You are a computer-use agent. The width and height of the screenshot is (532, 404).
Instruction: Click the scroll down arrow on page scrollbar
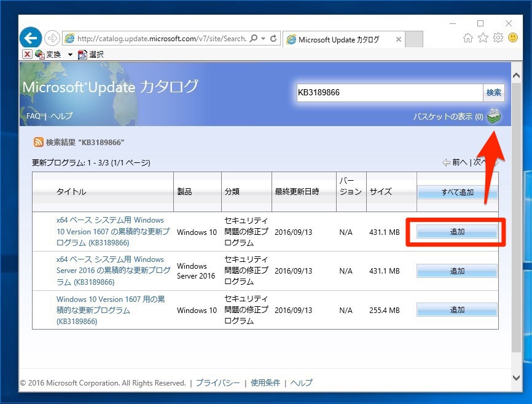[x=517, y=377]
